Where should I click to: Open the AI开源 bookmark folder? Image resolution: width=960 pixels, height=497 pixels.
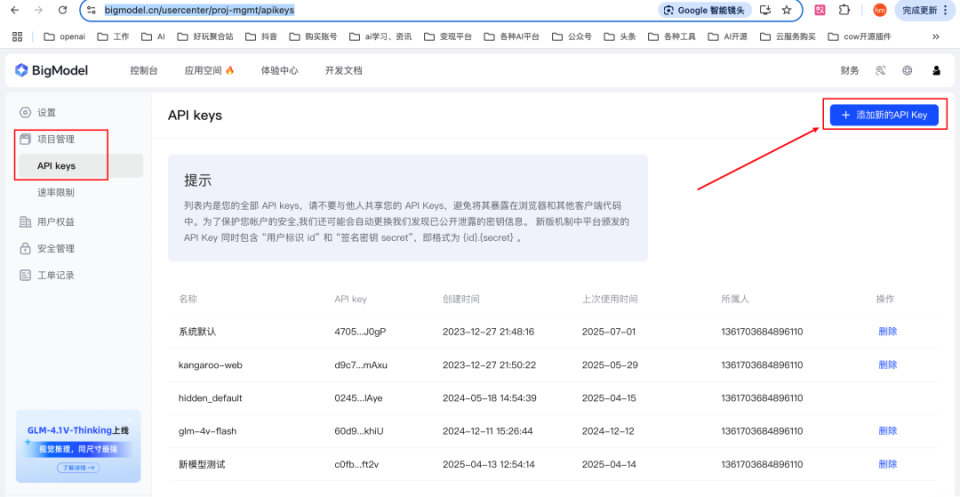[727, 37]
